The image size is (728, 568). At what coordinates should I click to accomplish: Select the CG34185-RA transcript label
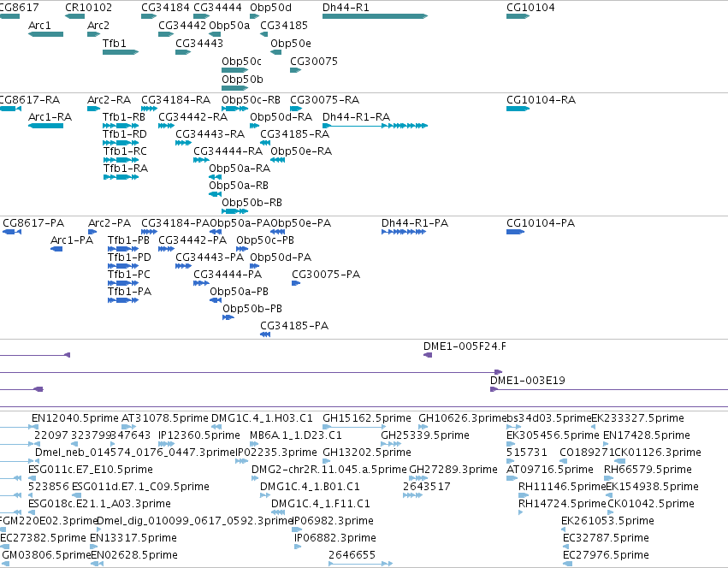click(294, 134)
